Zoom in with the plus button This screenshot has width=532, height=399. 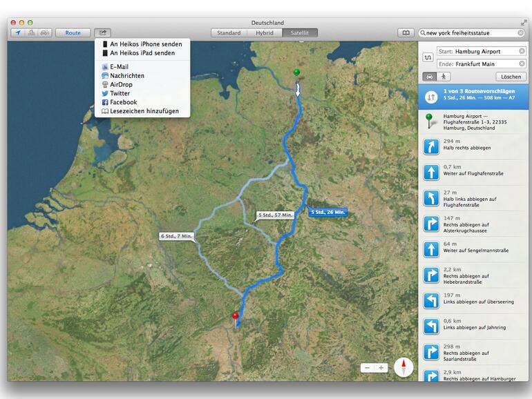[381, 368]
